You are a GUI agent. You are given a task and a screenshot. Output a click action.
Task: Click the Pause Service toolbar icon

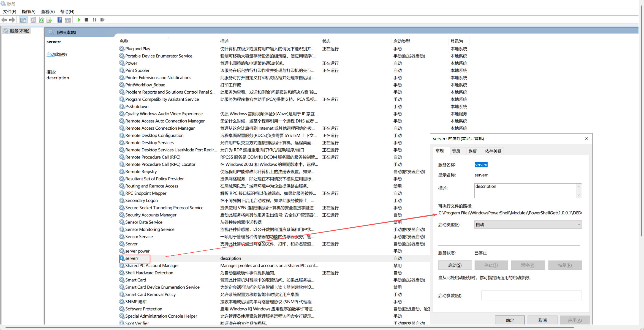[x=94, y=20]
